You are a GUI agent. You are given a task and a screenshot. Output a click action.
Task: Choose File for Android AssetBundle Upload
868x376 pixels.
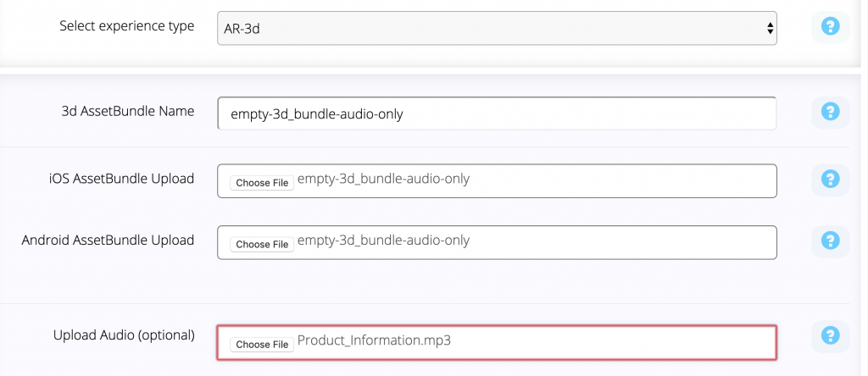(x=262, y=245)
